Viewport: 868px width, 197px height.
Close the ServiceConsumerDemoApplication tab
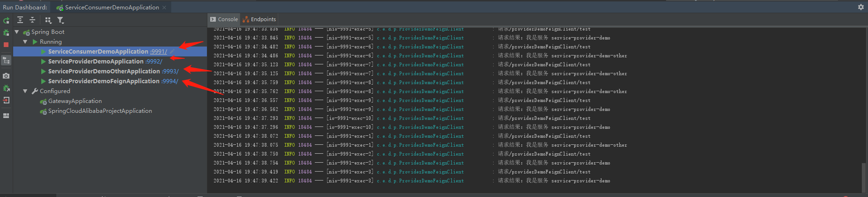[x=164, y=8]
